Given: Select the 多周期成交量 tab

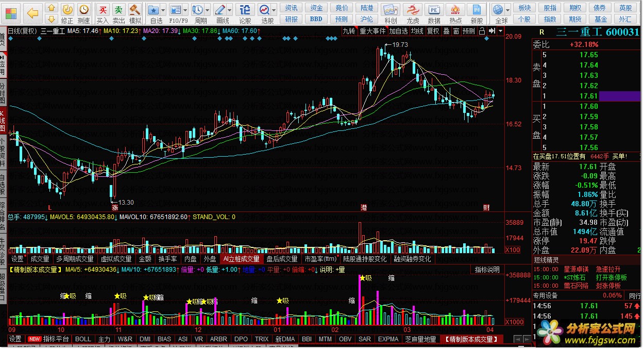Looking at the screenshot, I should pos(75,259).
